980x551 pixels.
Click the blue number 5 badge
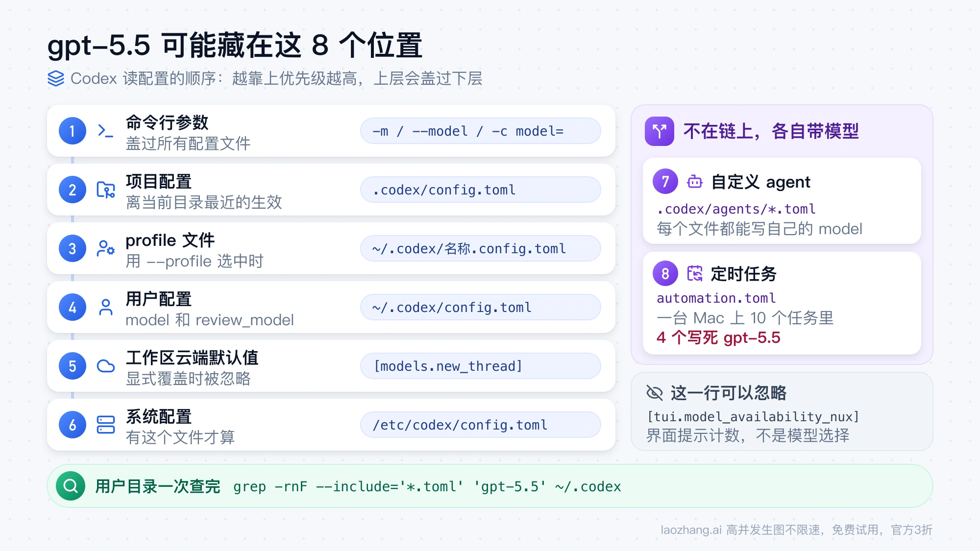pos(73,366)
